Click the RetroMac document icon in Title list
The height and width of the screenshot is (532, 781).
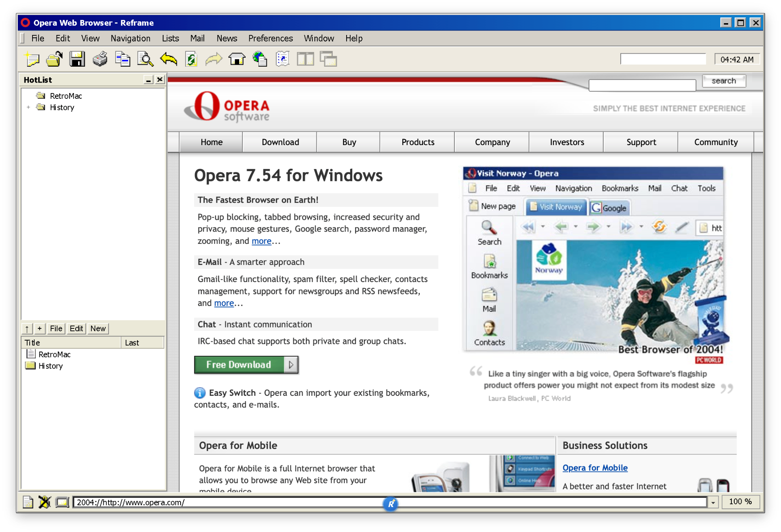(31, 354)
